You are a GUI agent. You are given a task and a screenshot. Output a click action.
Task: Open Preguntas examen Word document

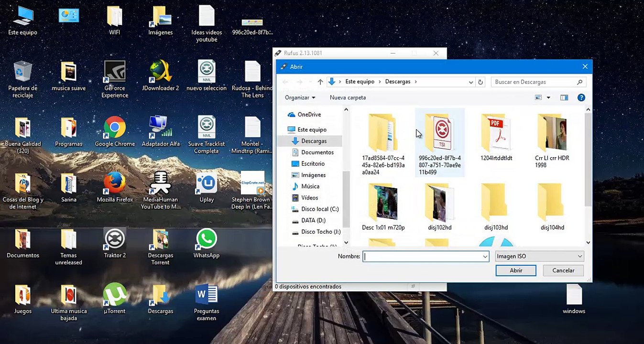(207, 302)
